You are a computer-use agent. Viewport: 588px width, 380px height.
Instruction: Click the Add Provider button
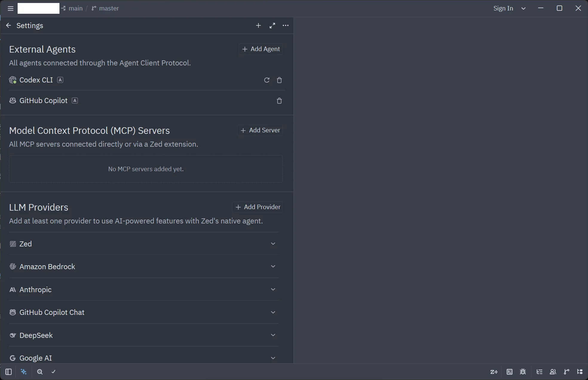[x=258, y=207]
